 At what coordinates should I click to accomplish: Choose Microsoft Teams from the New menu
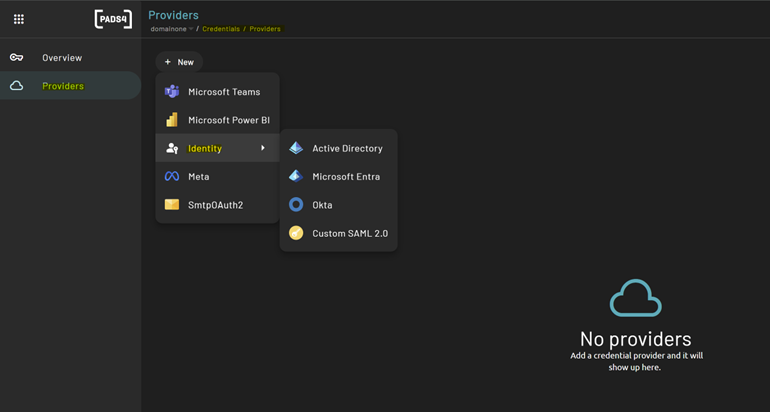[218, 91]
